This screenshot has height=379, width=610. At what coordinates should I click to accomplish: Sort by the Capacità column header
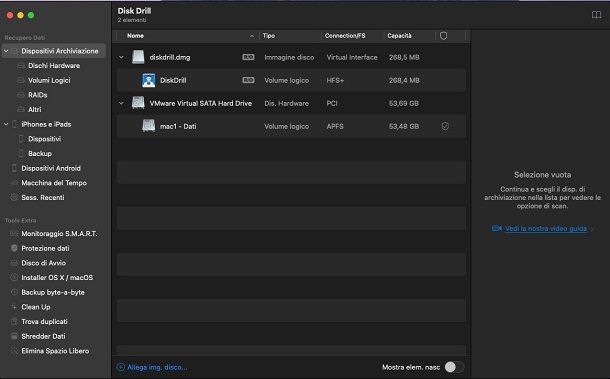tap(399, 36)
